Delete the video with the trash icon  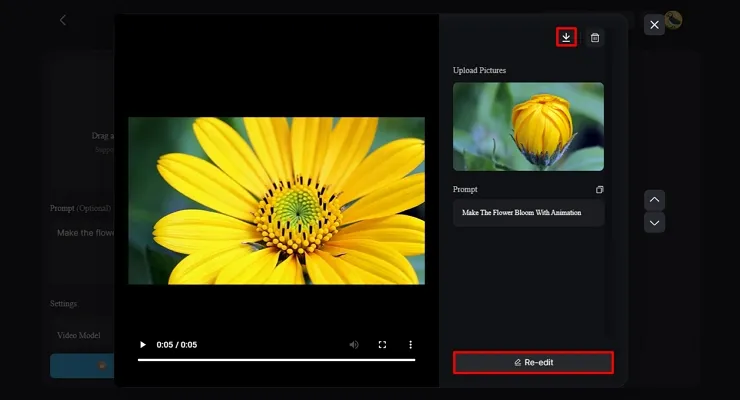point(595,37)
